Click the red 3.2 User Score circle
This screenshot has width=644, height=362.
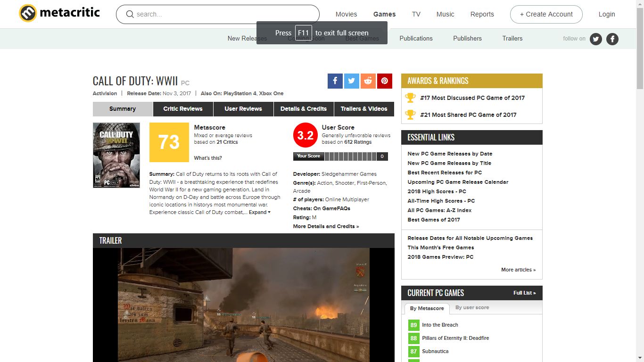click(305, 135)
